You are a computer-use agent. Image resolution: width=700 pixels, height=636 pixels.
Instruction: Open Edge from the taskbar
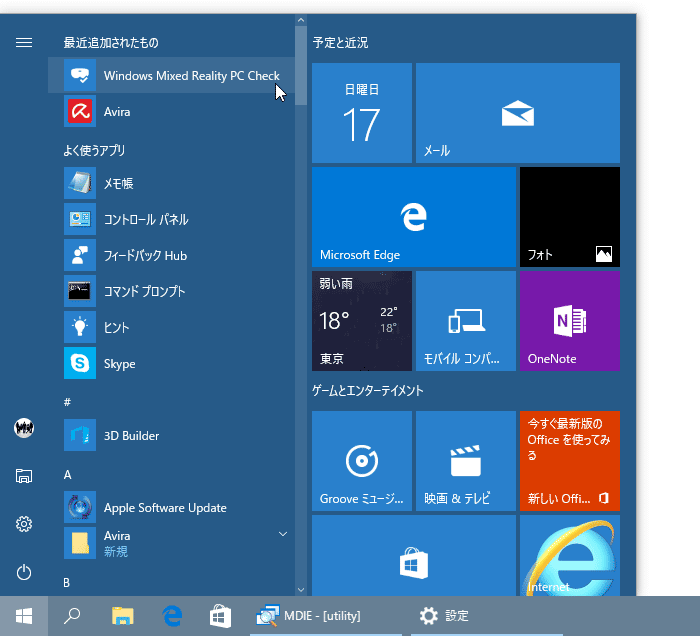point(172,616)
